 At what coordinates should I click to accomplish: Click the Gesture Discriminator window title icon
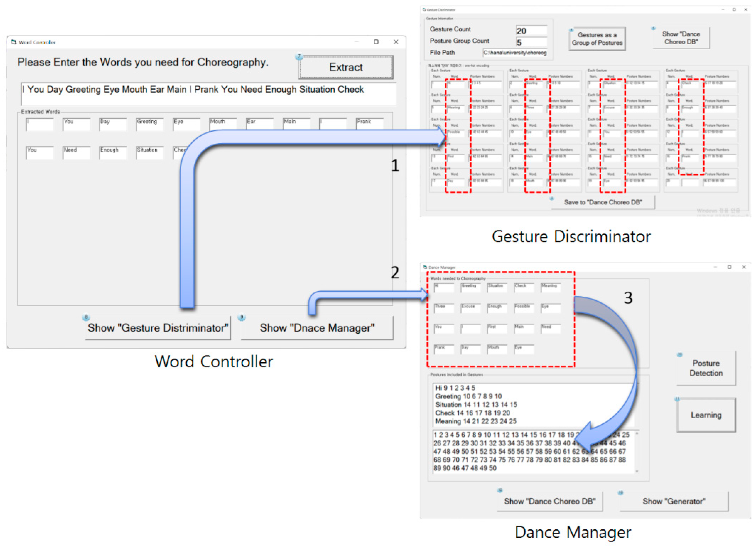[424, 10]
